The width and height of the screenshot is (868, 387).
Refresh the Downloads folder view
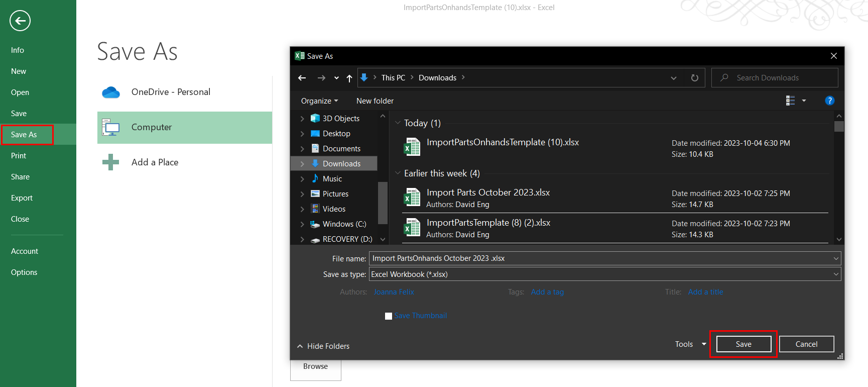tap(695, 78)
